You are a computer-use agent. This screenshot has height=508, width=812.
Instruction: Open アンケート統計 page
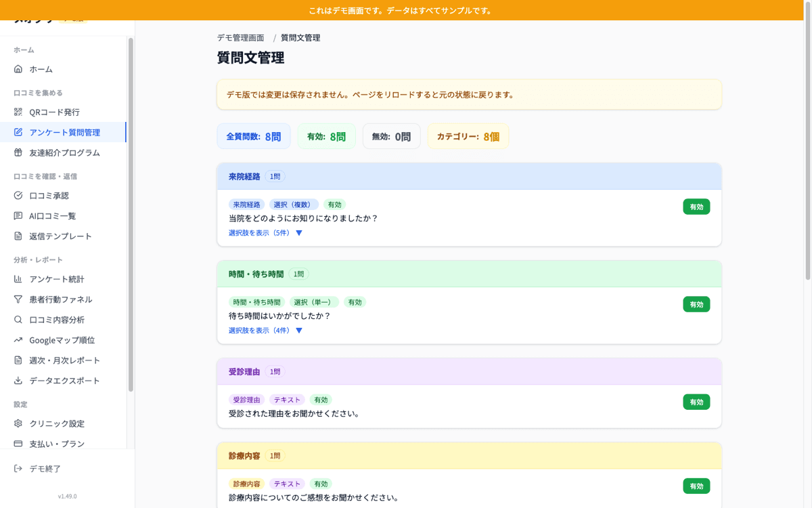[x=63, y=278]
